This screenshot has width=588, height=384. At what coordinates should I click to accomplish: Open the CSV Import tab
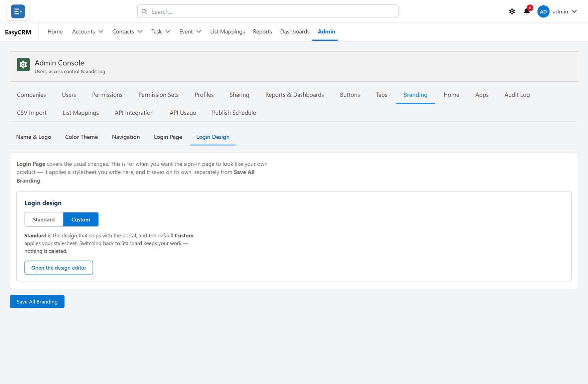(x=32, y=113)
